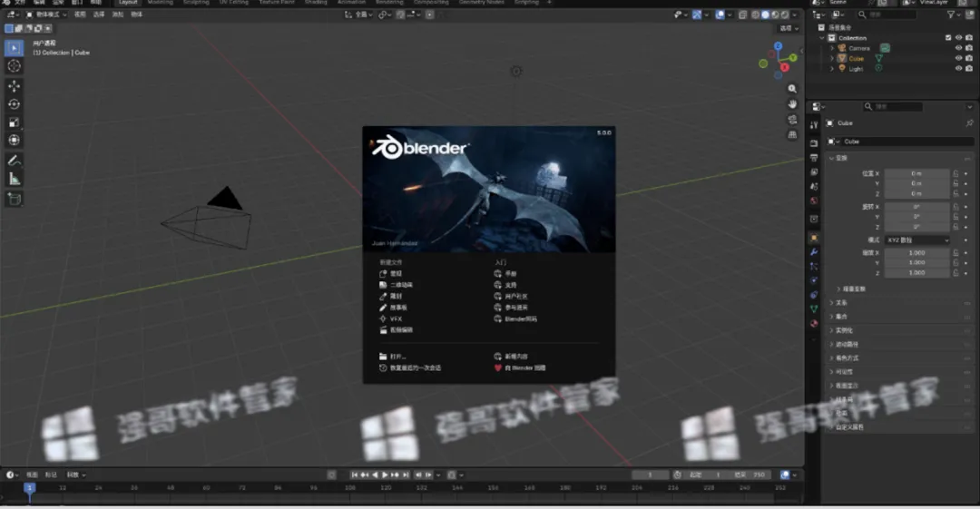
Task: Expand the 可见性 panel
Action: tap(844, 372)
